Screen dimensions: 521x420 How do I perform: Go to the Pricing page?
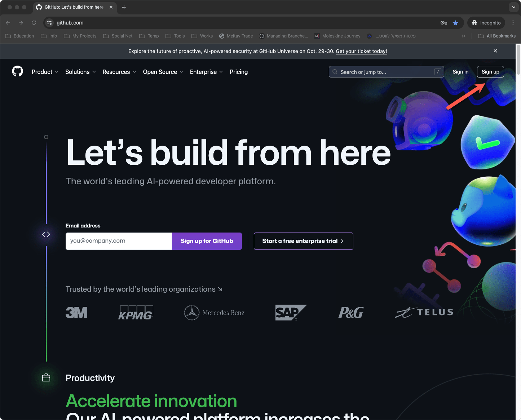tap(239, 72)
